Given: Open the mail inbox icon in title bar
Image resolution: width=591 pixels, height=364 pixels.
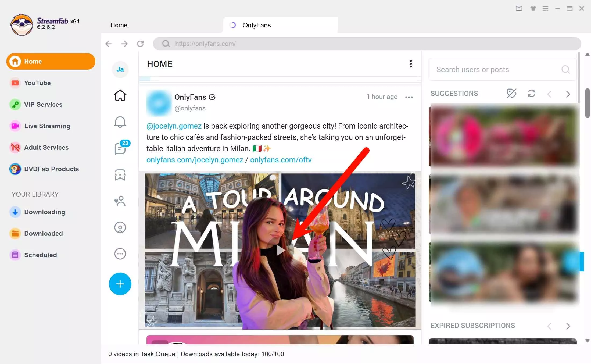Looking at the screenshot, I should pyautogui.click(x=519, y=8).
